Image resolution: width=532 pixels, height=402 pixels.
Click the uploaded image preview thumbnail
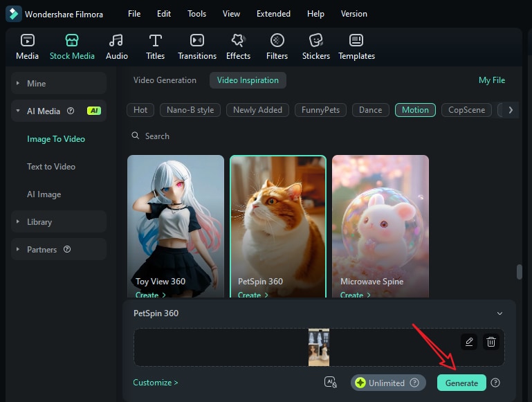pos(319,347)
